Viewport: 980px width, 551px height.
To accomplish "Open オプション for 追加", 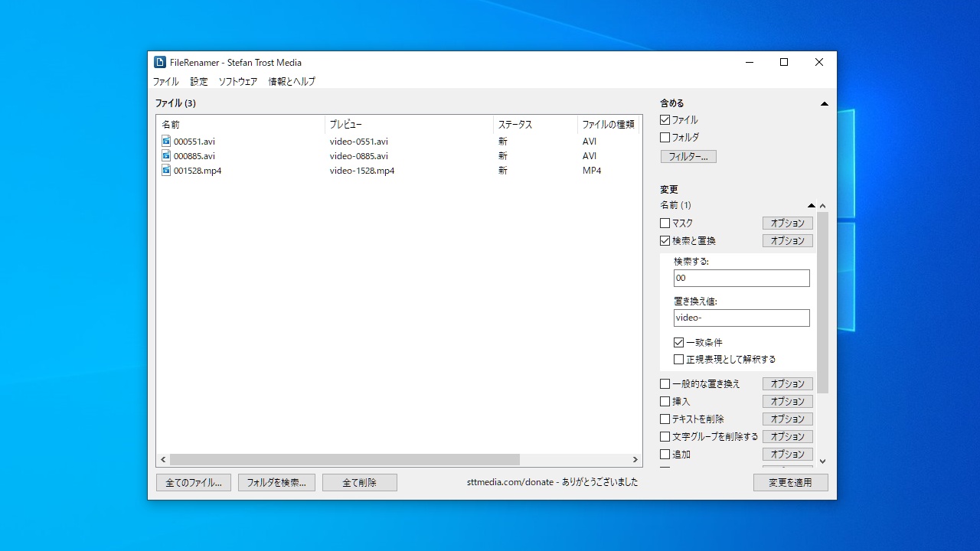I will pyautogui.click(x=788, y=455).
